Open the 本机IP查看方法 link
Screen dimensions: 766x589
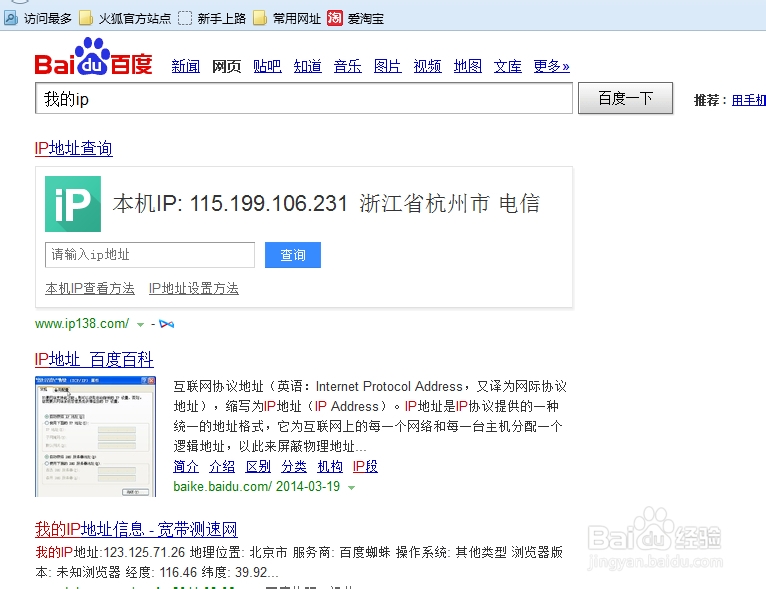tap(90, 288)
